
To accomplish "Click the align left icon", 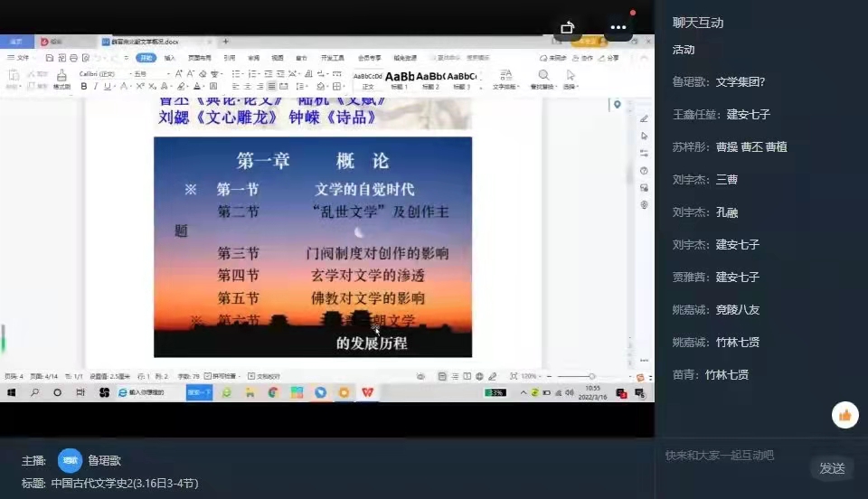I will tap(235, 86).
